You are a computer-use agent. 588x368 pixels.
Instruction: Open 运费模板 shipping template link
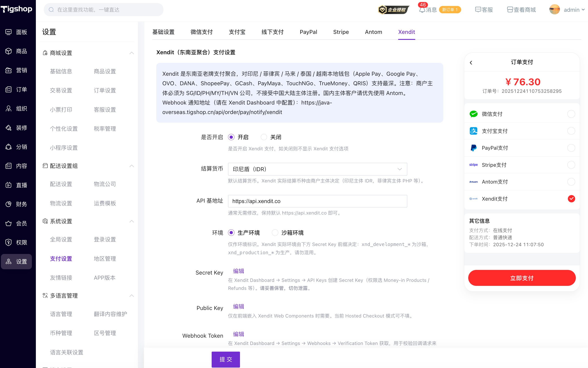click(105, 203)
